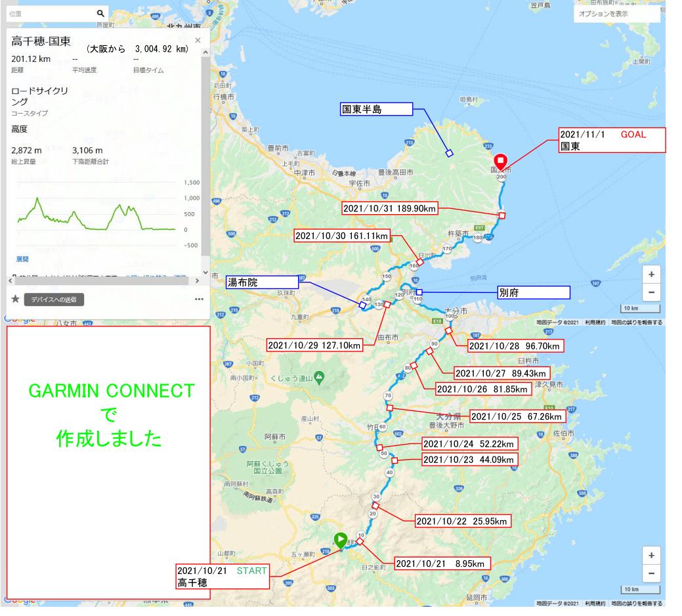Click the 2021/10/21 START 高千穂 label

[x=223, y=577]
